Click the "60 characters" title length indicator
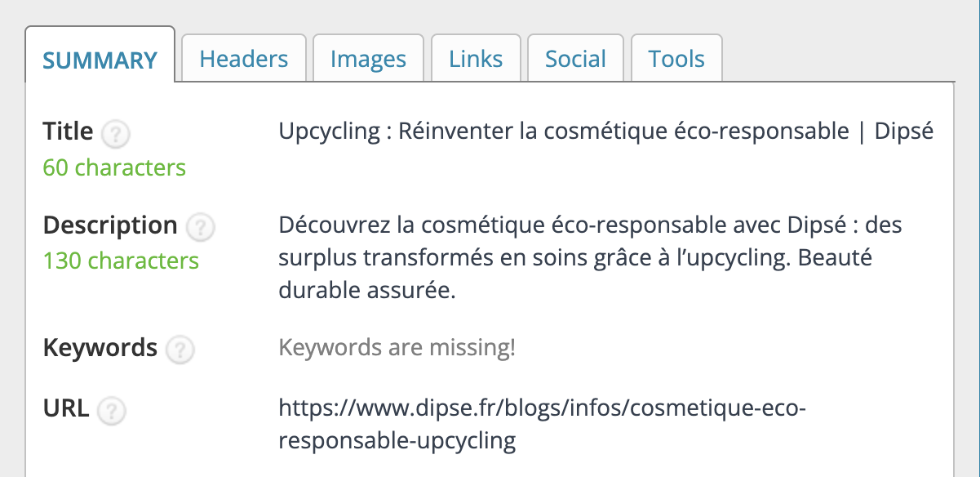Screen dimensions: 980x477 click(114, 167)
